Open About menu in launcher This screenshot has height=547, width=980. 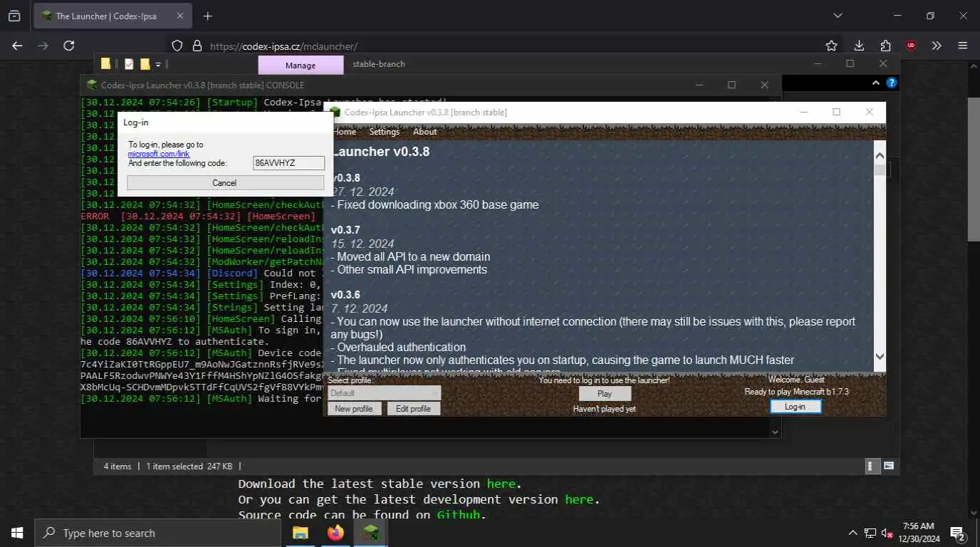[x=425, y=132]
